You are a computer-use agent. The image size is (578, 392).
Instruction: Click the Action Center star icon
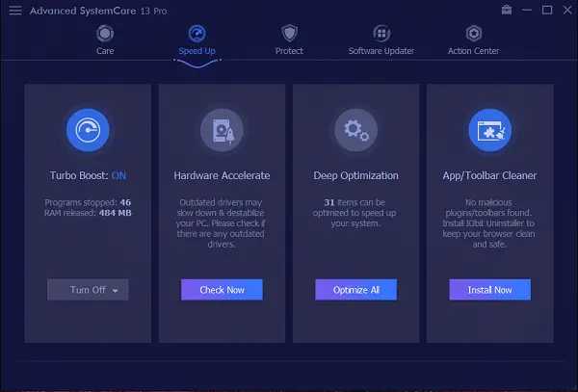click(474, 34)
